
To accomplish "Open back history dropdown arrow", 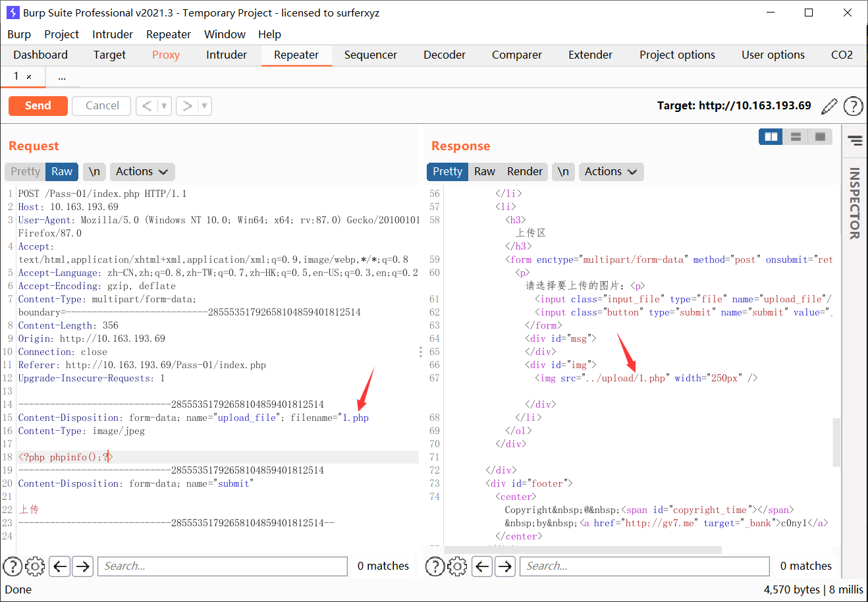I will click(165, 105).
